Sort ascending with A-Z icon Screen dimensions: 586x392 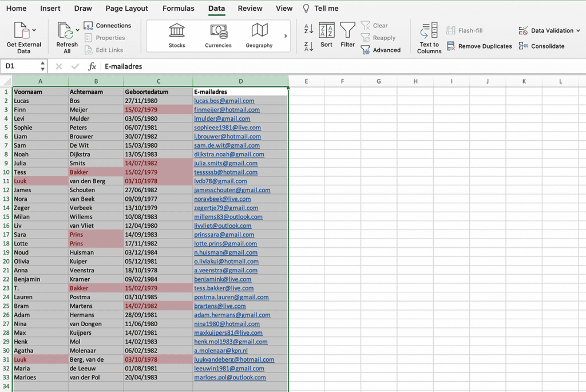coord(308,29)
